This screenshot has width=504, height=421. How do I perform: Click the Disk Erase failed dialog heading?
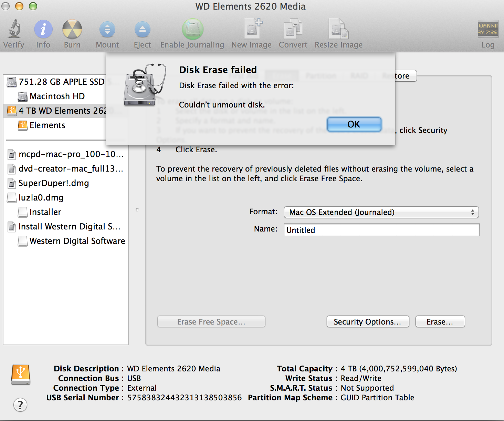point(218,70)
